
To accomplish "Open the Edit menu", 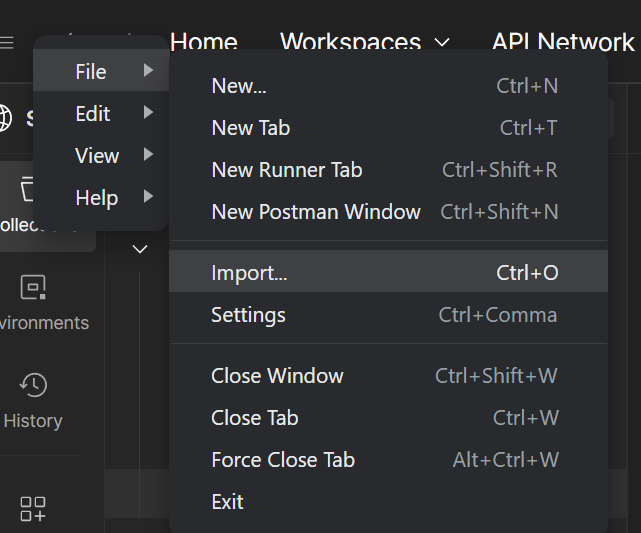I will click(101, 112).
